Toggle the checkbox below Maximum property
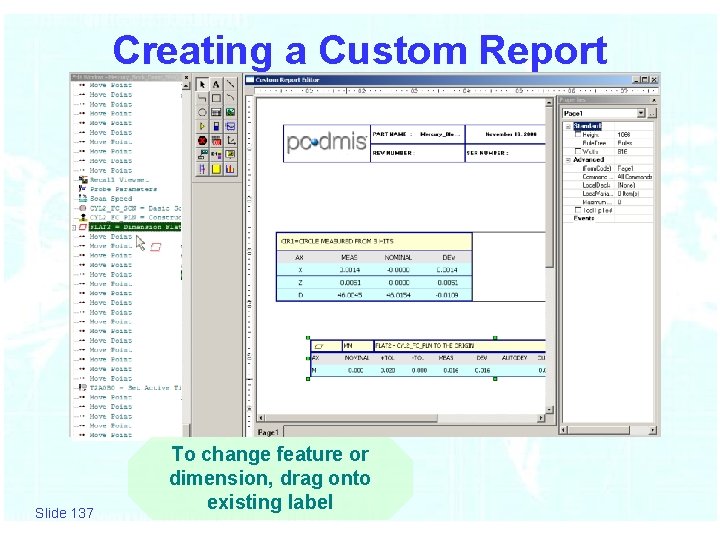Viewport: 720px width, 540px height. tap(578, 210)
